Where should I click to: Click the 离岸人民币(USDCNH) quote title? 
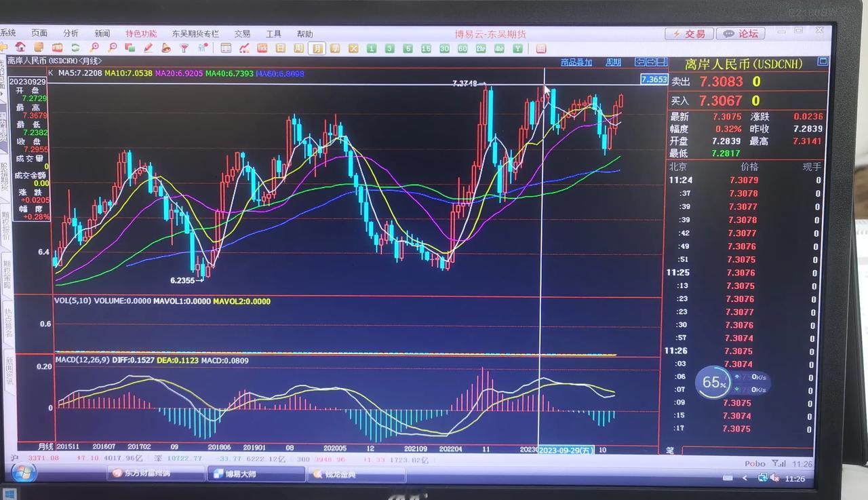(743, 64)
